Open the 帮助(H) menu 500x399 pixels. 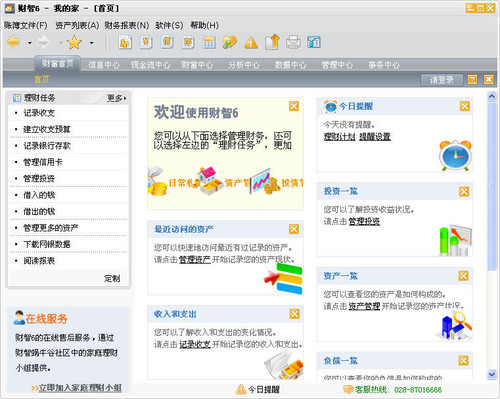[x=205, y=25]
